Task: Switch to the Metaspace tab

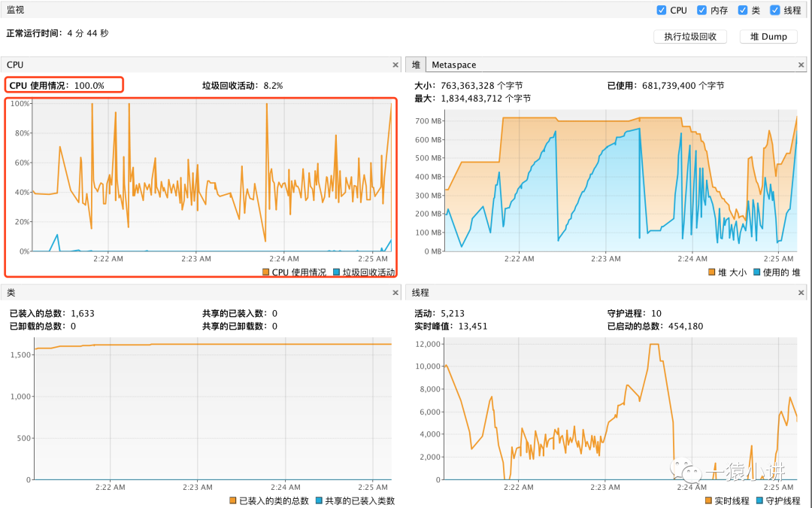Action: [453, 65]
